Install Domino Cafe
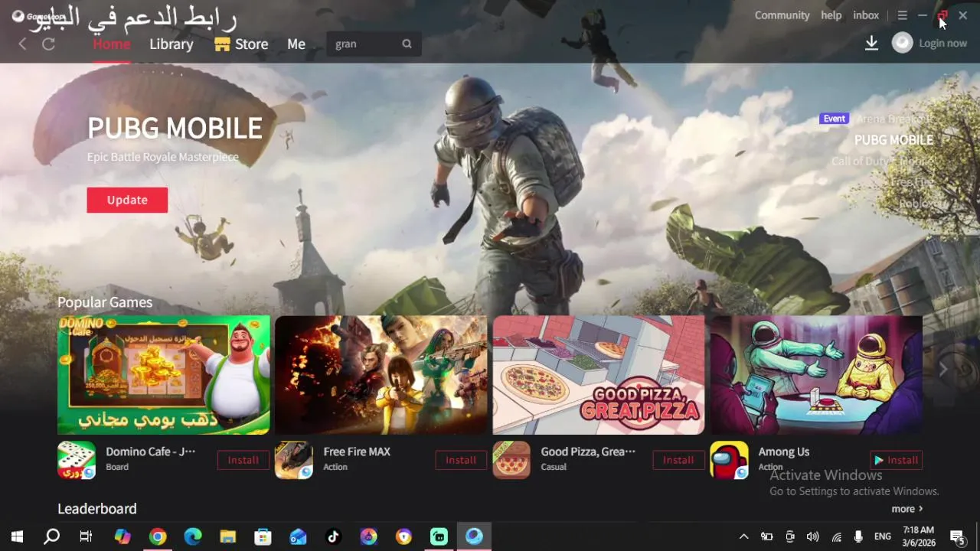Screen dimensions: 980x551 pos(243,460)
